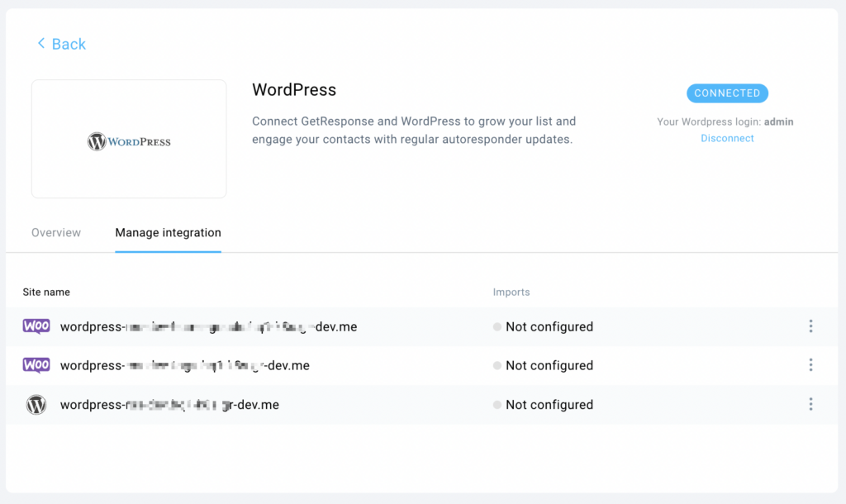Viewport: 846px width, 504px height.
Task: Select the Manage integration tab
Action: tap(168, 232)
